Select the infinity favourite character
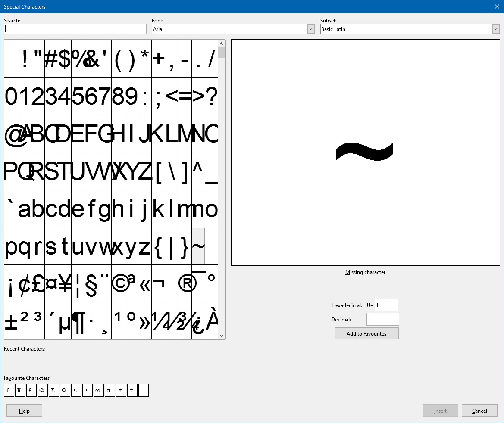This screenshot has height=423, width=504. (98, 390)
